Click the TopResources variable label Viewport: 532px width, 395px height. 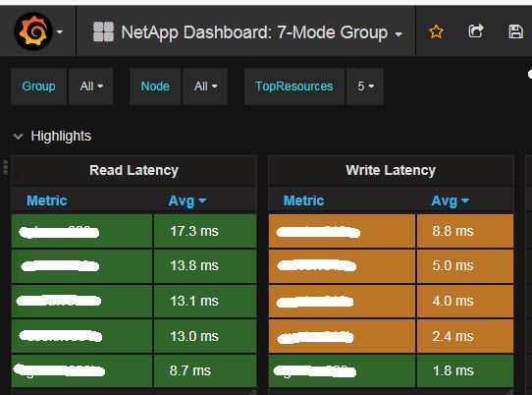pos(293,86)
